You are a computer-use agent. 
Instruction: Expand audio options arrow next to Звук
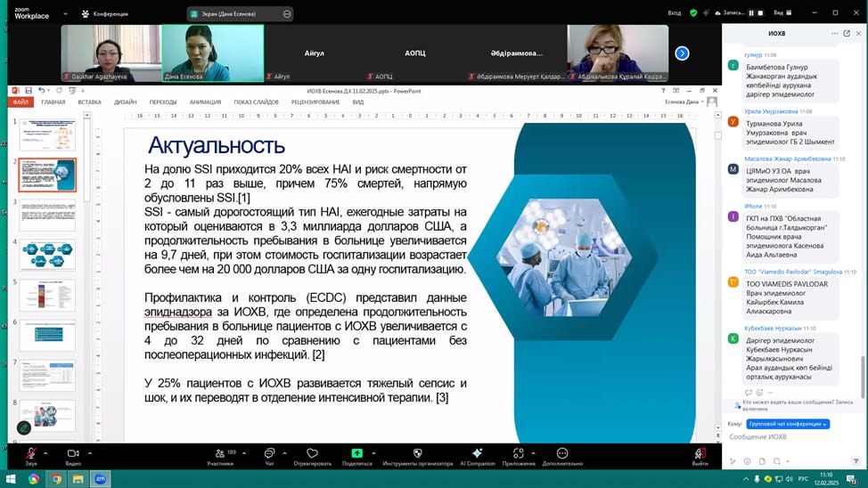pos(48,452)
